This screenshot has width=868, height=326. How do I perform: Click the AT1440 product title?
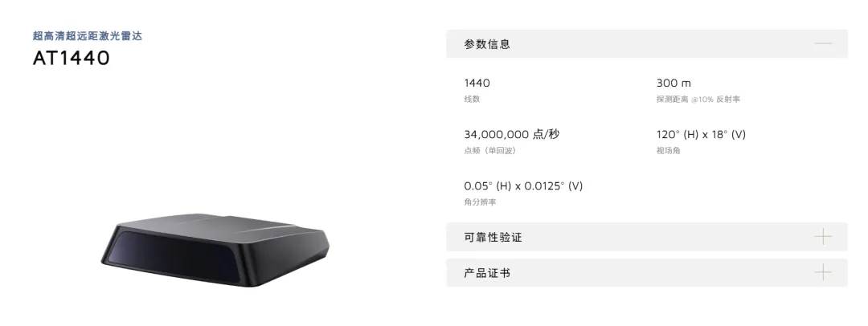72,58
